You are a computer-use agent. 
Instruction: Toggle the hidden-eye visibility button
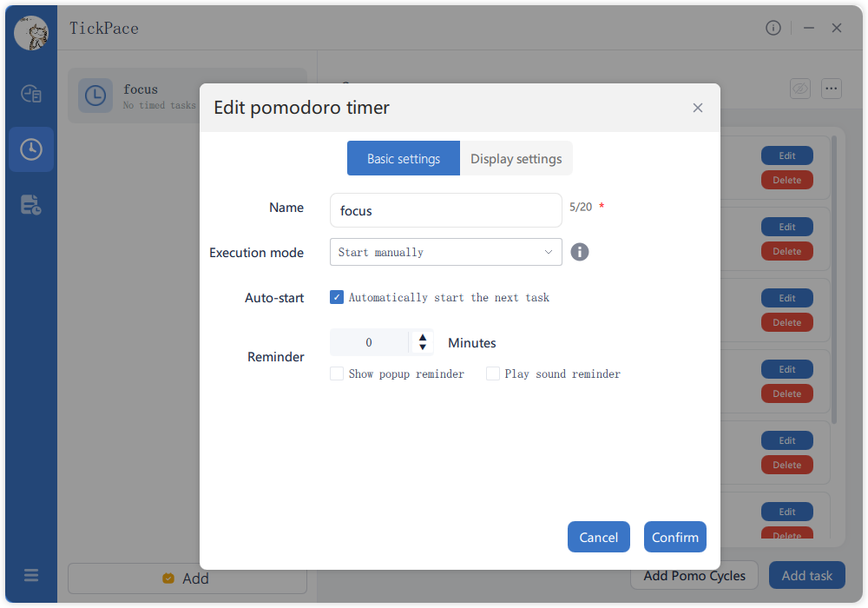coord(800,89)
